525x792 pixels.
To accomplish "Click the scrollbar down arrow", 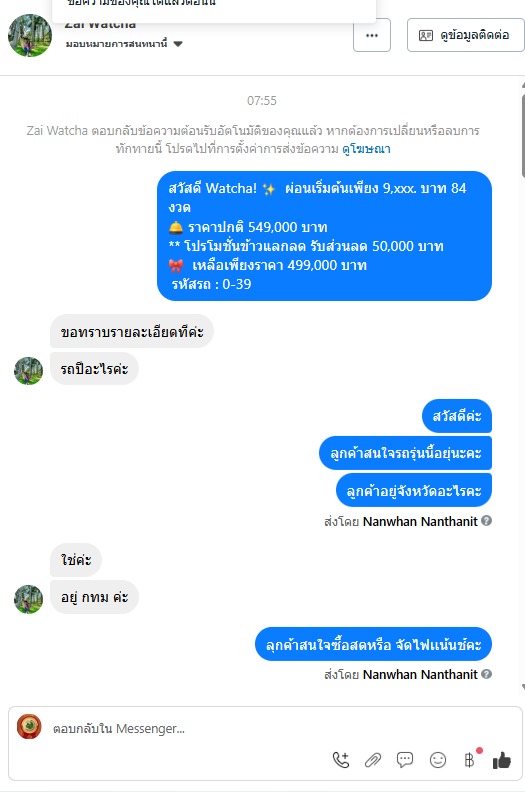I will (523, 687).
